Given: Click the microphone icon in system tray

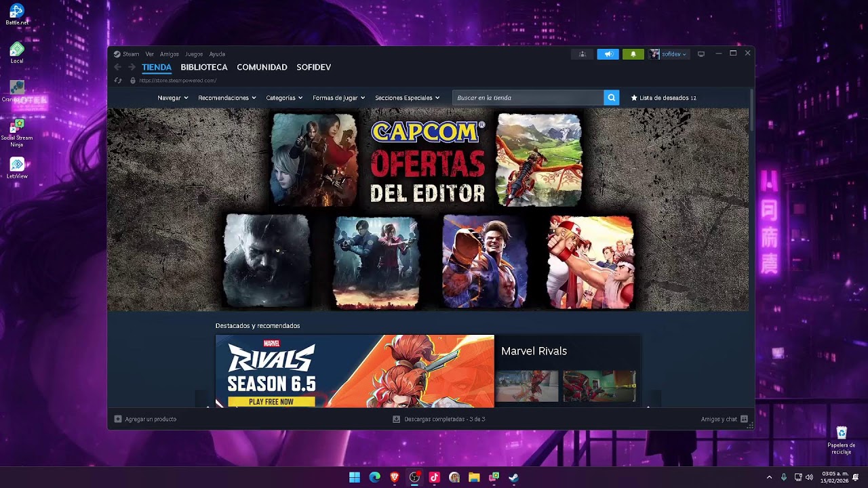Looking at the screenshot, I should point(784,477).
